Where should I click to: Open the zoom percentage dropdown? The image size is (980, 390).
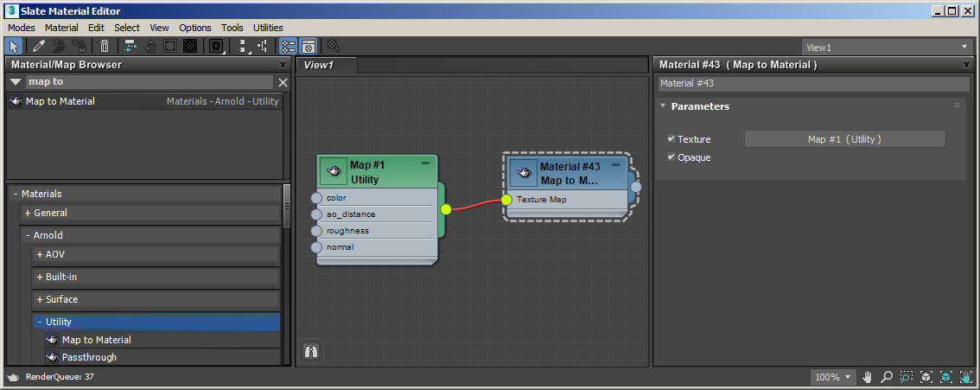[833, 377]
